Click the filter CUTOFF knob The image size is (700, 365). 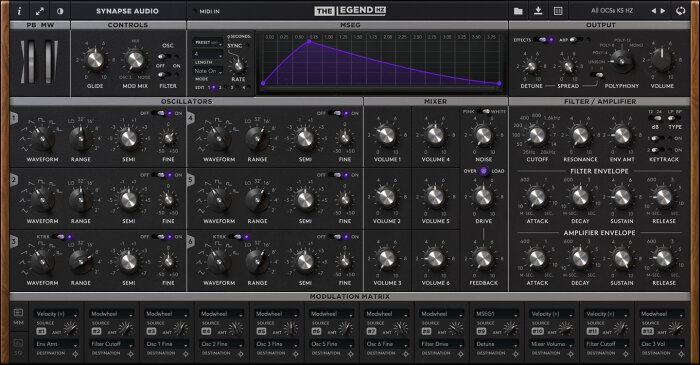(537, 135)
